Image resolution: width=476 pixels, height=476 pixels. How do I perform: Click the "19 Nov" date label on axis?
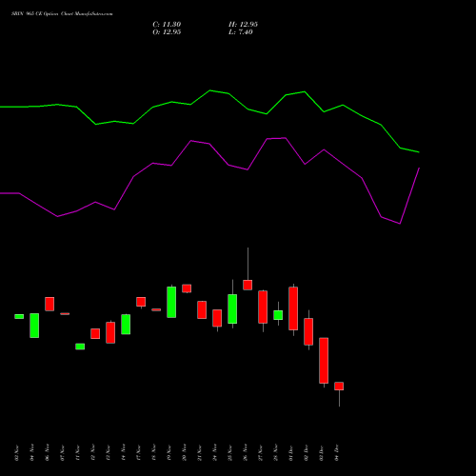click(x=169, y=452)
